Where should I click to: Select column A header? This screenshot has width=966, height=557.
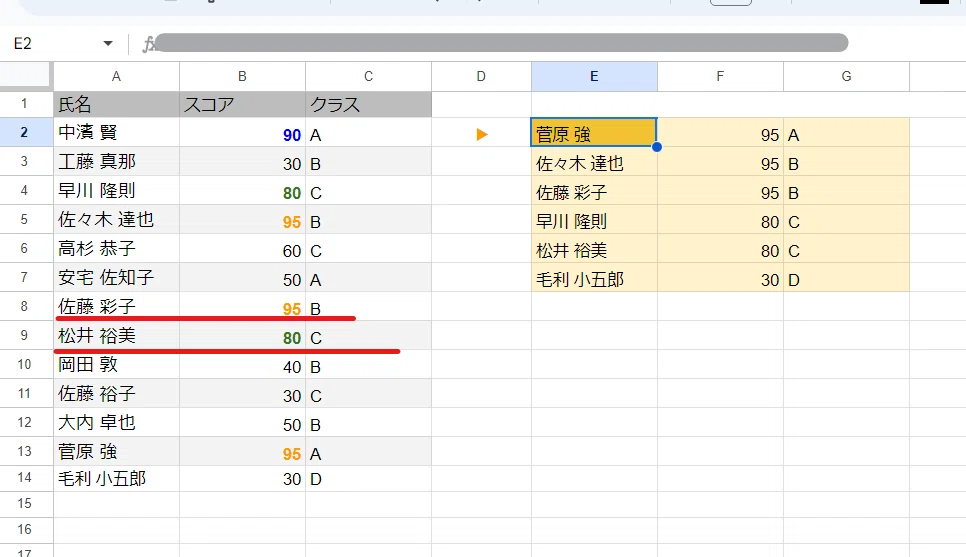(116, 76)
